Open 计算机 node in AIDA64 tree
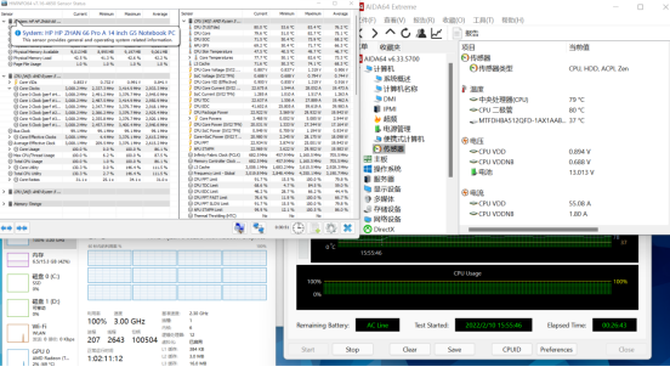Screen dimensions: 670x367 [x=380, y=69]
